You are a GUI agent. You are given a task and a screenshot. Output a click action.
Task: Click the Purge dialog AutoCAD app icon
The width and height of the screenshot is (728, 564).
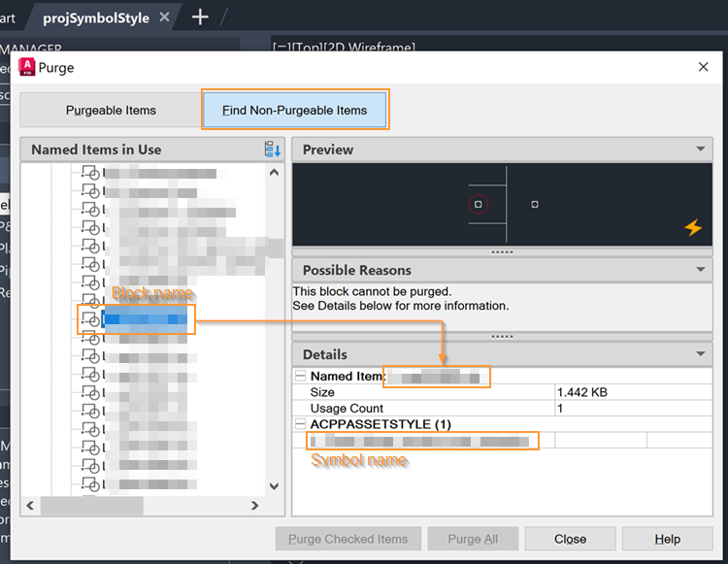coord(27,67)
